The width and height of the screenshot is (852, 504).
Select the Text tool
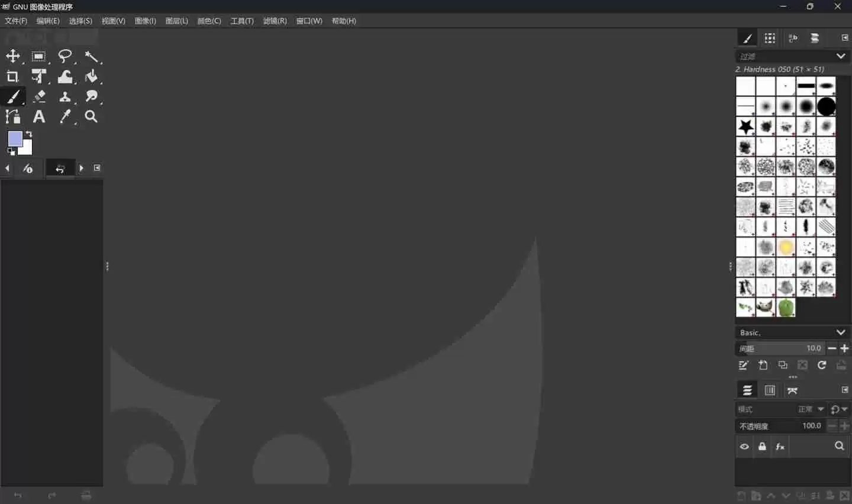click(39, 117)
